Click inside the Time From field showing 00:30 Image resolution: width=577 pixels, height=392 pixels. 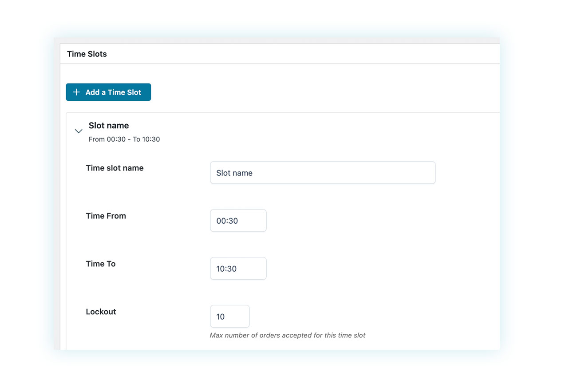click(238, 221)
